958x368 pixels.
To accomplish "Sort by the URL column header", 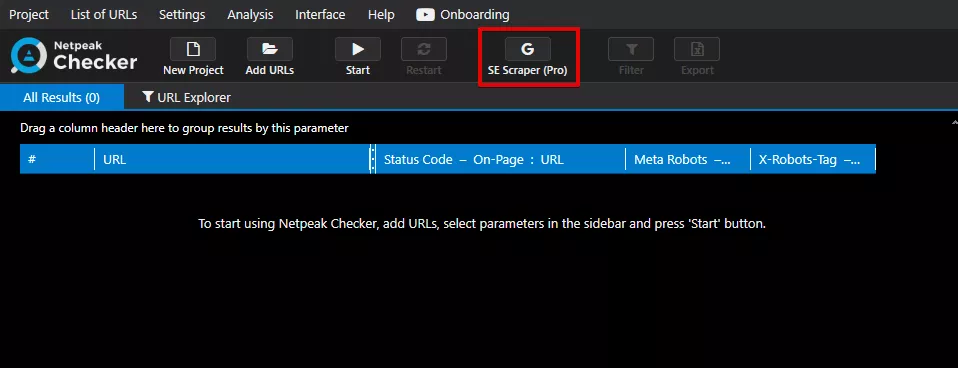I will 232,160.
